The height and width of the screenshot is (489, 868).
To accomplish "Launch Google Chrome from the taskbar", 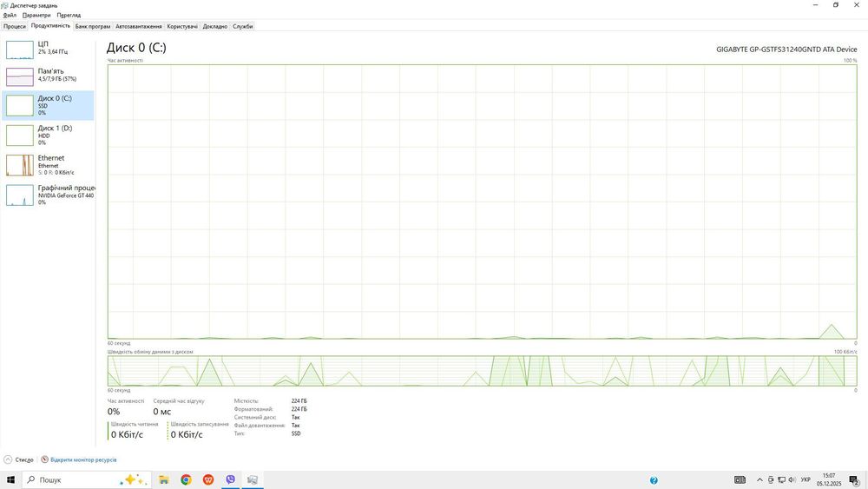I will click(186, 479).
